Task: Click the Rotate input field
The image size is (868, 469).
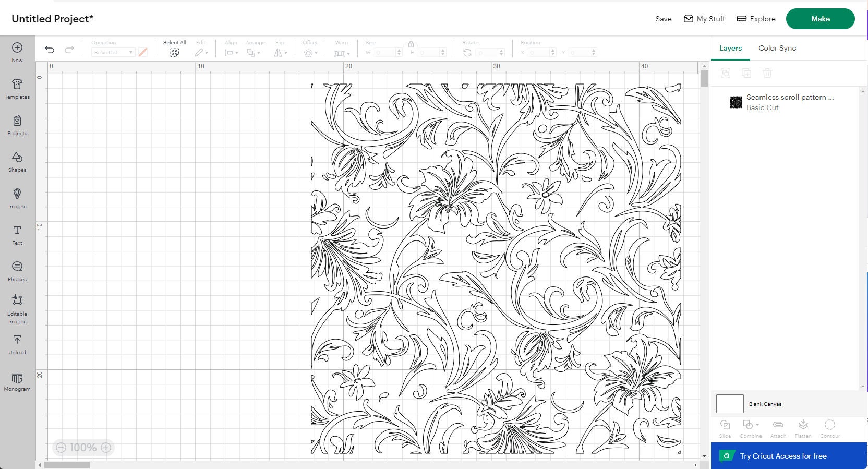Action: coord(490,53)
